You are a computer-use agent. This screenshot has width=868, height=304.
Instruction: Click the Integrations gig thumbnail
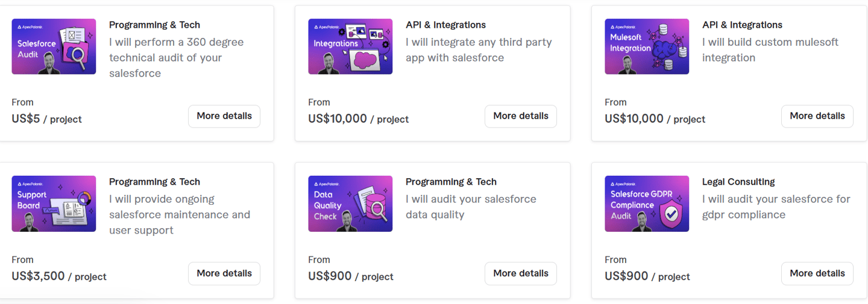pyautogui.click(x=350, y=46)
